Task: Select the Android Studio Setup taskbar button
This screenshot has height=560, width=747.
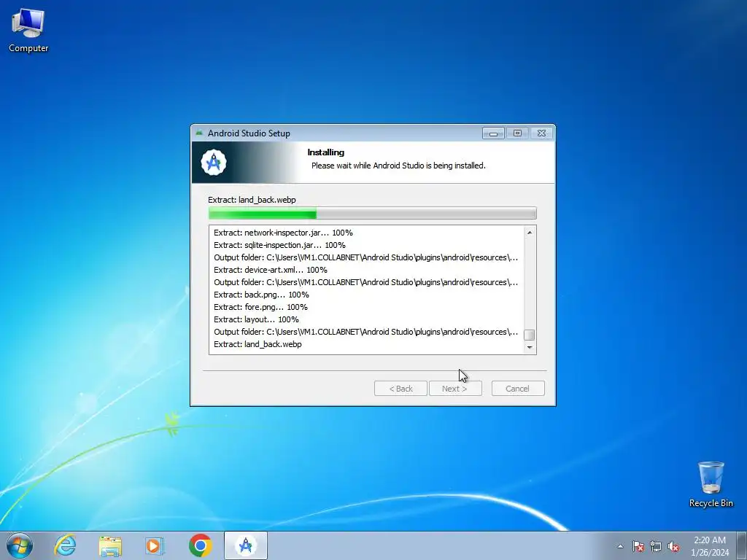Action: pyautogui.click(x=246, y=545)
